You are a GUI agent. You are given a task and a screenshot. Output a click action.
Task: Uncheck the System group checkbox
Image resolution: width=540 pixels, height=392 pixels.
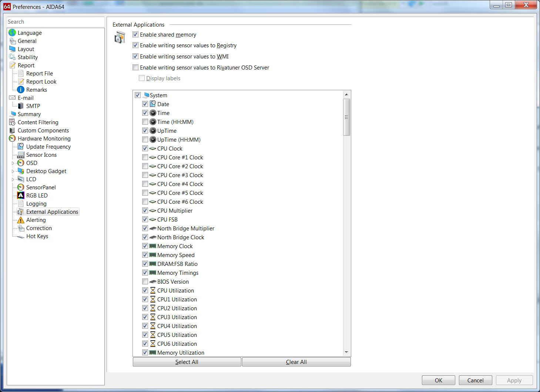click(138, 95)
